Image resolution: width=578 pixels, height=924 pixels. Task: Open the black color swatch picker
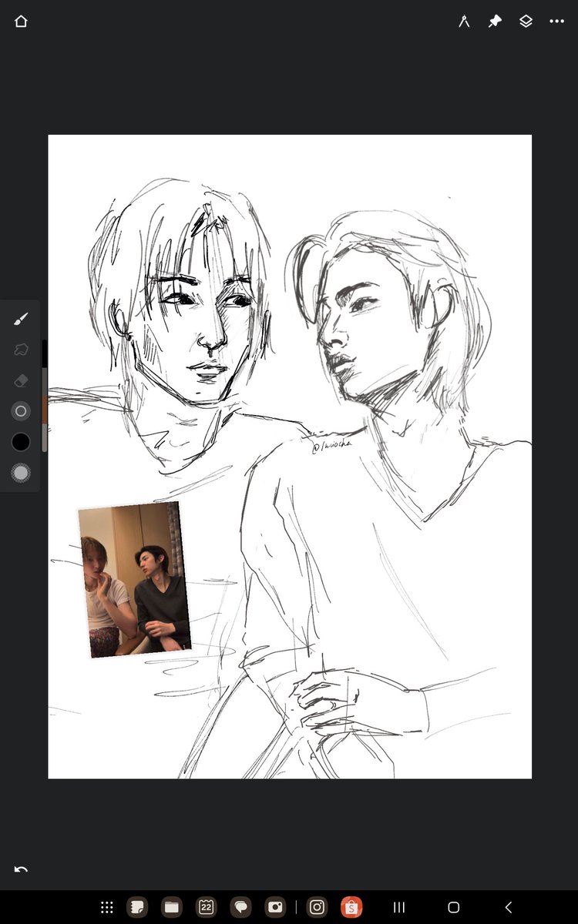[x=21, y=442]
